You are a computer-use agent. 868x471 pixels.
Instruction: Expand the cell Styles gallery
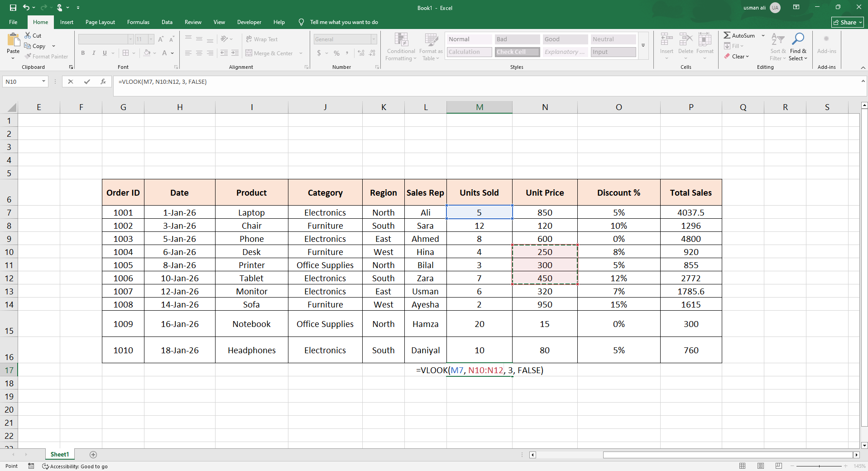[x=643, y=45]
